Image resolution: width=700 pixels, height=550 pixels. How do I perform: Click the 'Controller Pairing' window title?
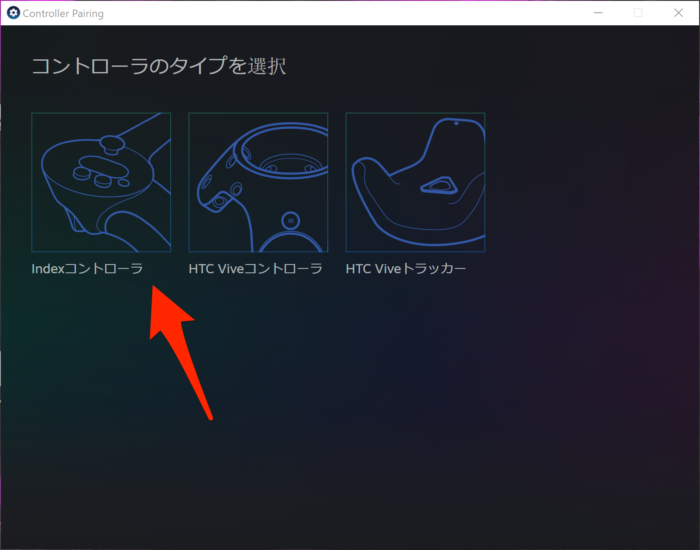point(63,13)
